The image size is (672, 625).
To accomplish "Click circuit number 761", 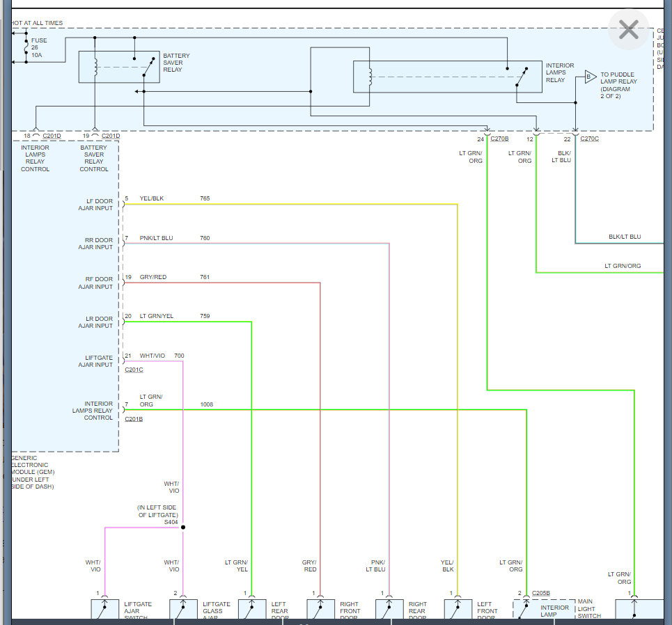I will click(205, 277).
